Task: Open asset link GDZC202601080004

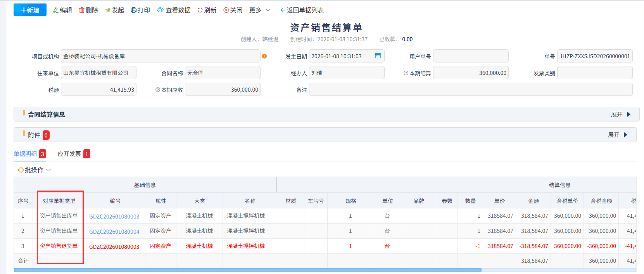Action: click(x=114, y=231)
